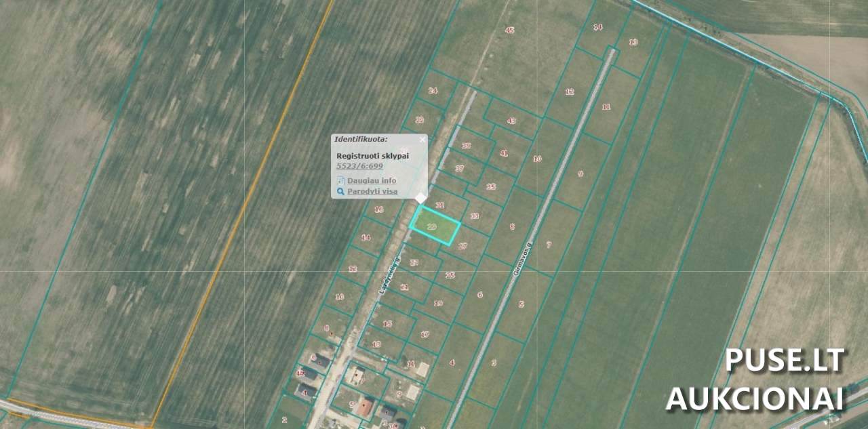Select parcel 17 on the map
The image size is (868, 429).
click(425, 334)
